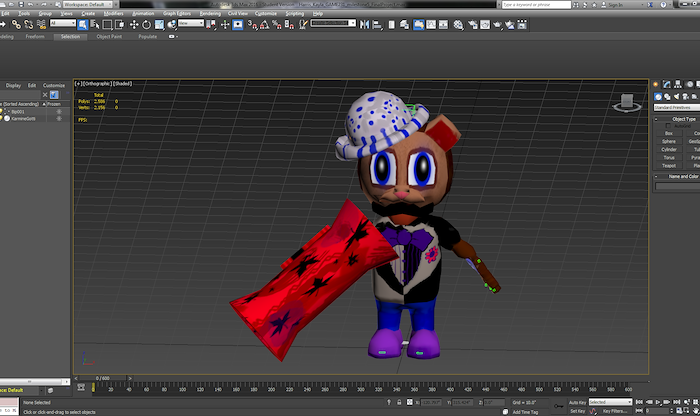Screen dimensions: 700x416
Task: Activate Select and Move tool
Action: (x=134, y=25)
